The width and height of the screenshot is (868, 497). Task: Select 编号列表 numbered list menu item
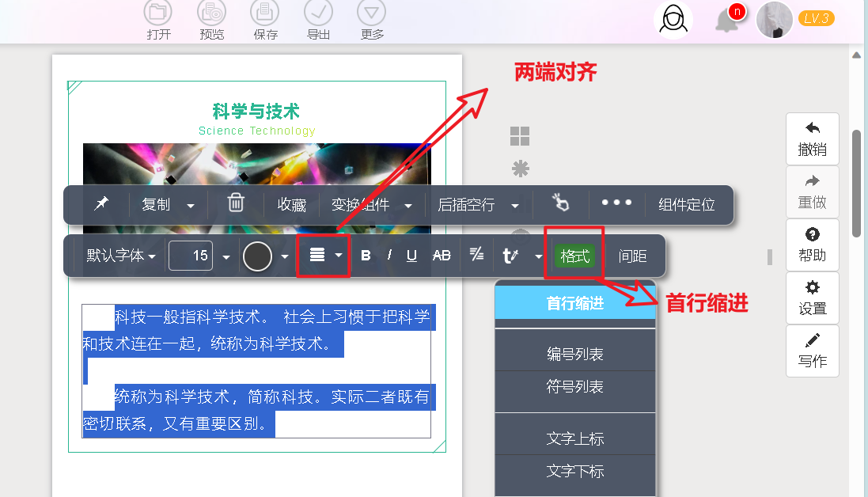[x=574, y=355]
